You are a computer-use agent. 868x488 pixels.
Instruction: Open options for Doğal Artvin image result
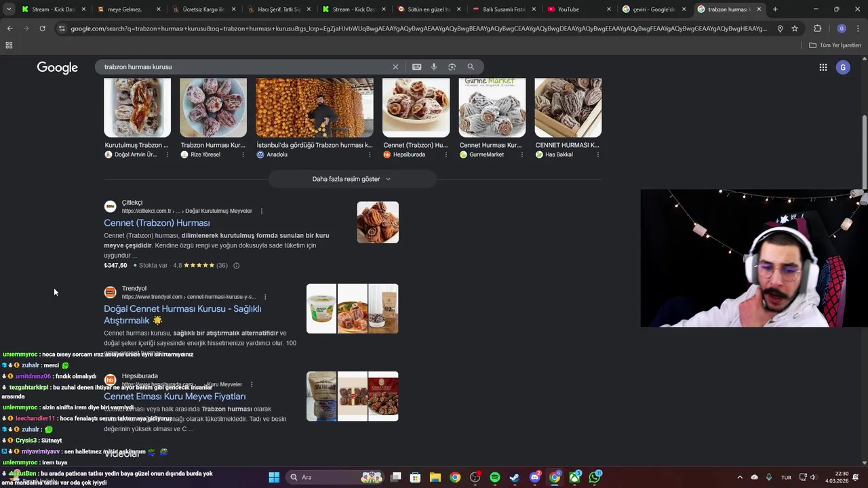pyautogui.click(x=167, y=155)
